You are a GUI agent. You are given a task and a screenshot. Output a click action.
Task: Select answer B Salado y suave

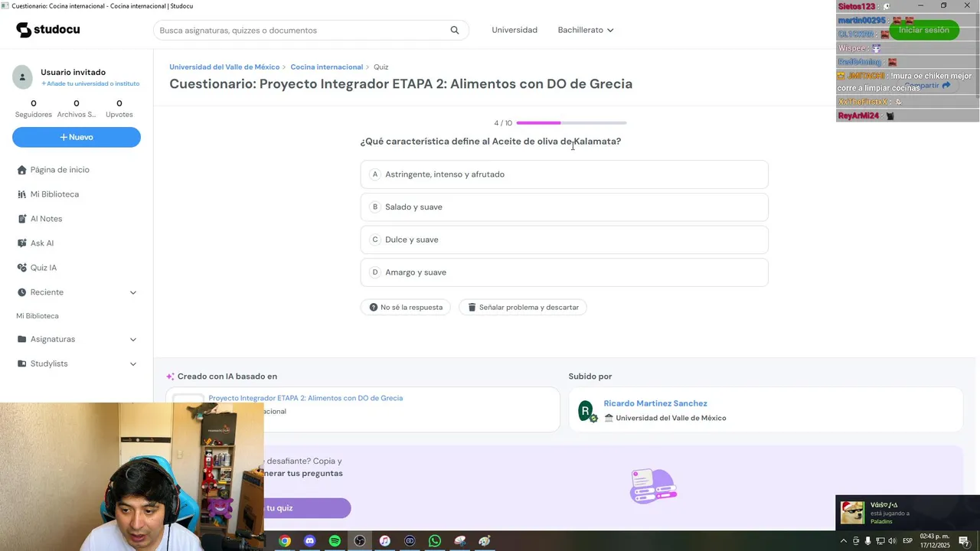coord(564,207)
